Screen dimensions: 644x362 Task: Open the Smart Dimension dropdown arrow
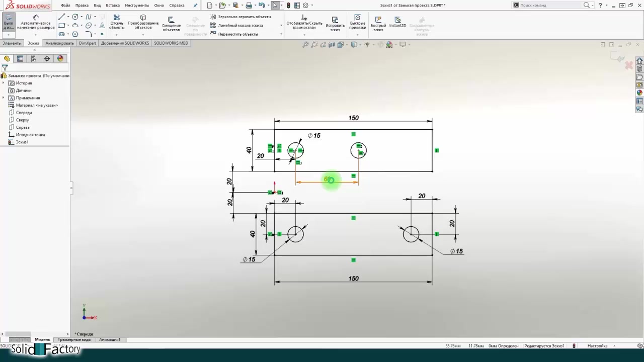[x=36, y=34]
